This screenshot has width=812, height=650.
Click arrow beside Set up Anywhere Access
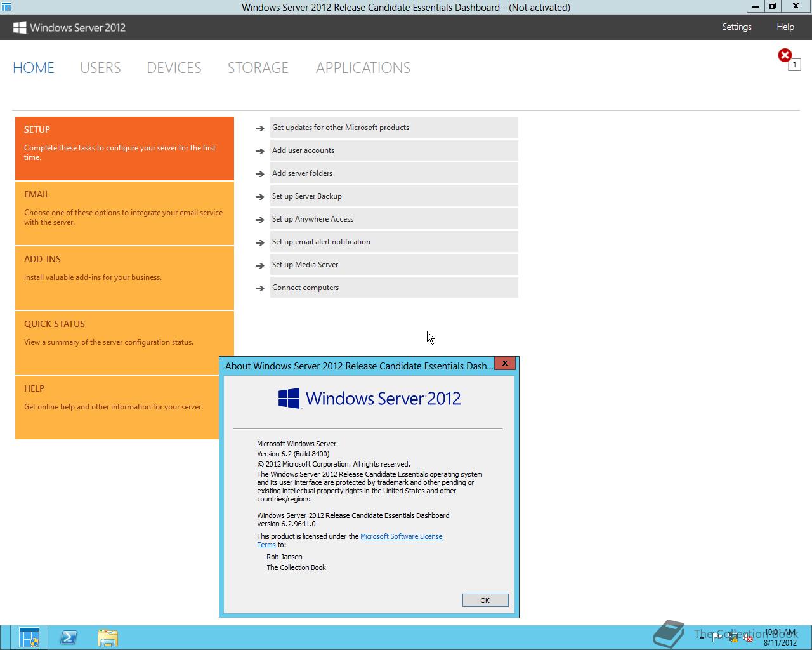[x=259, y=220]
